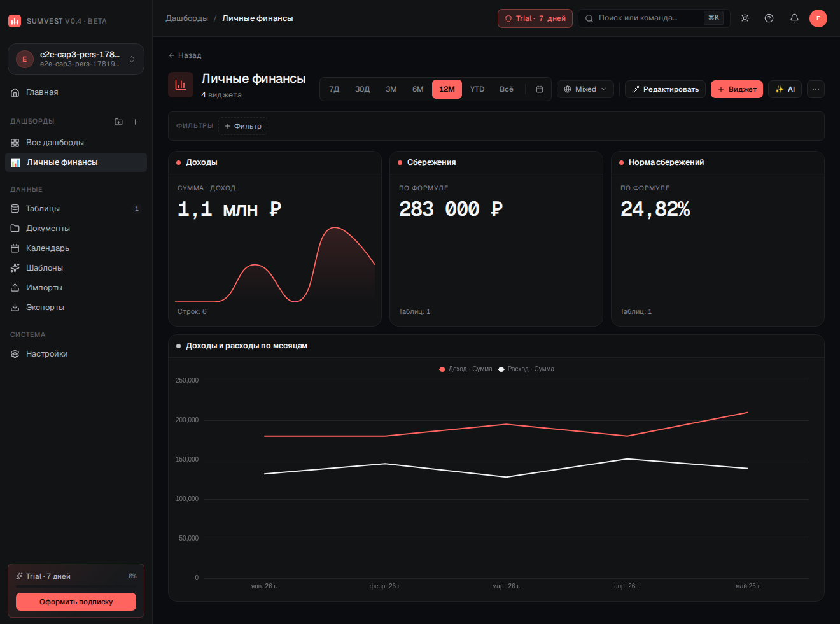
Task: Add a filter via the Фильтр button
Action: click(242, 126)
